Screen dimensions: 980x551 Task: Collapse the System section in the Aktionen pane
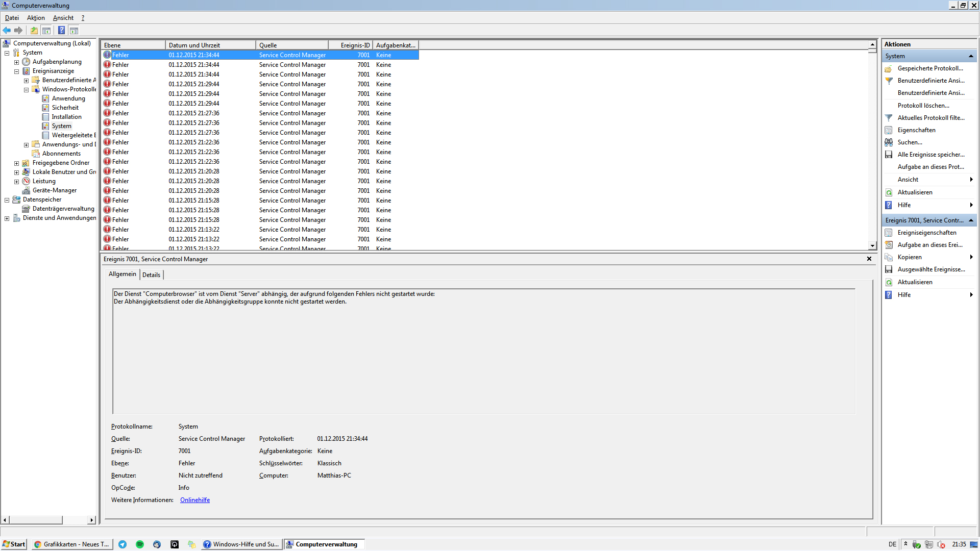pyautogui.click(x=971, y=56)
